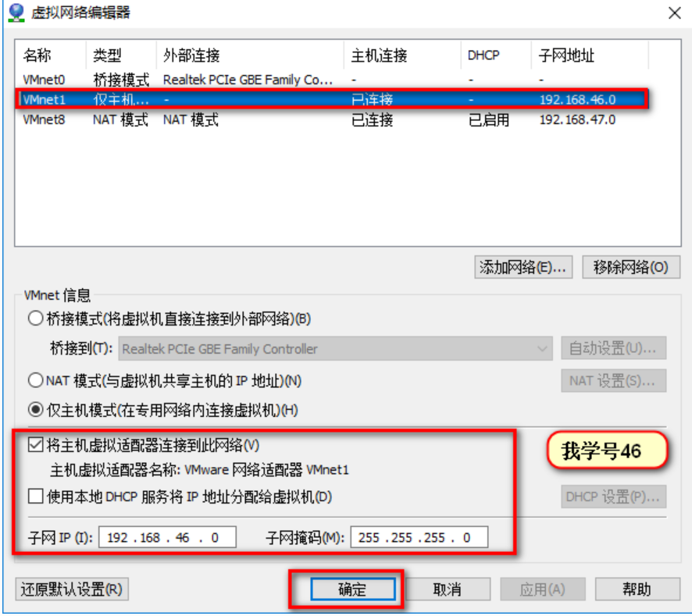Click the 主机连接 column header
Screen dimensions: 692x616
(x=402, y=55)
